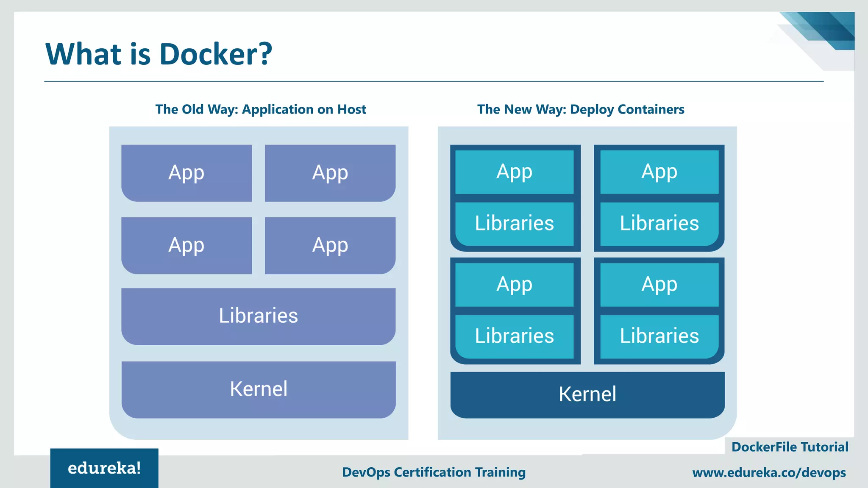
Task: Click the top-left App block in old way
Action: [x=186, y=173]
